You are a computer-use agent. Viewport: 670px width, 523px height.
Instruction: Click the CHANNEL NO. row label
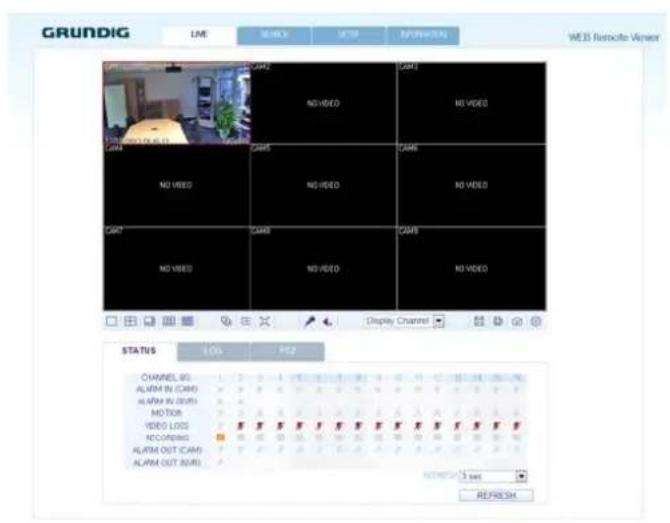pos(166,377)
